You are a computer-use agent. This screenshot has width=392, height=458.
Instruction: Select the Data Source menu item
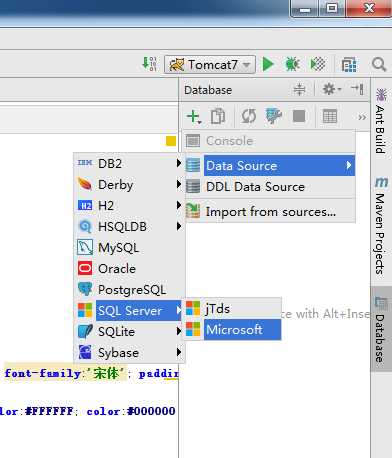(x=269, y=165)
